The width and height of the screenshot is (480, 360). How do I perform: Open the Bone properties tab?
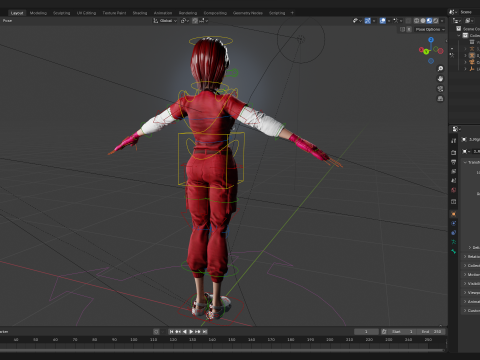(453, 251)
